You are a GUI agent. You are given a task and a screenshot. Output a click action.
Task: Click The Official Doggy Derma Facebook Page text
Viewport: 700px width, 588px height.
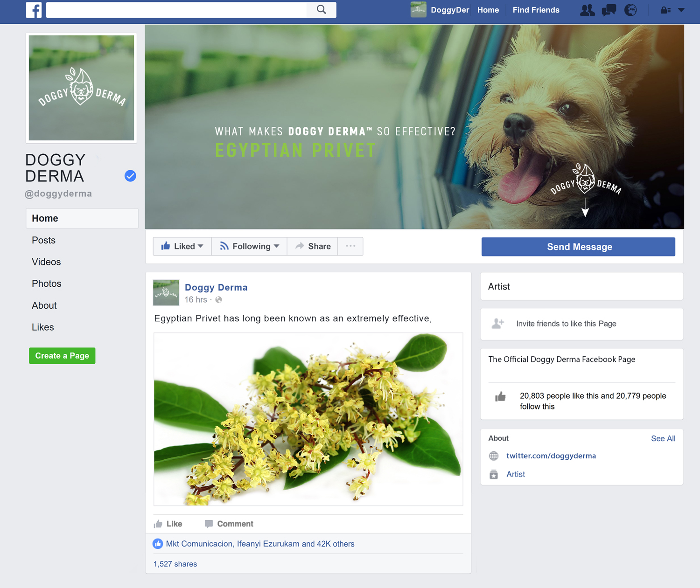561,360
